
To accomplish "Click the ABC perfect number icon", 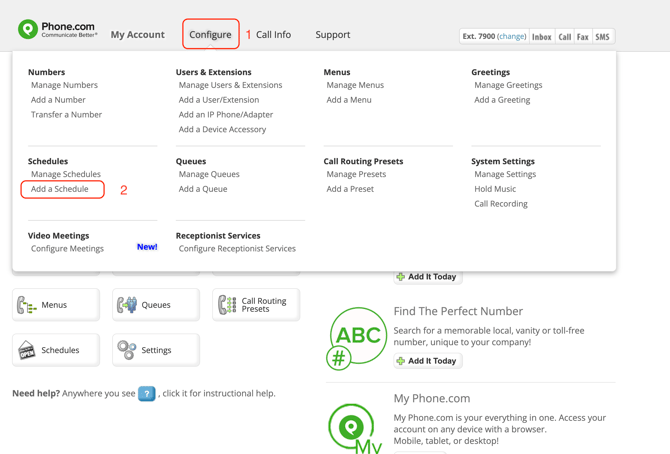I will (357, 337).
